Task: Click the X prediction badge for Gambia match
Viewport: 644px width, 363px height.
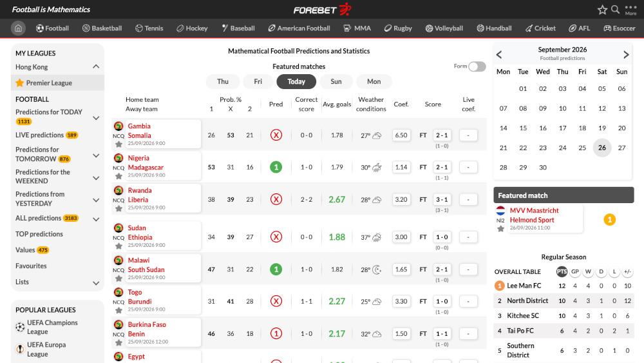Action: [x=276, y=135]
